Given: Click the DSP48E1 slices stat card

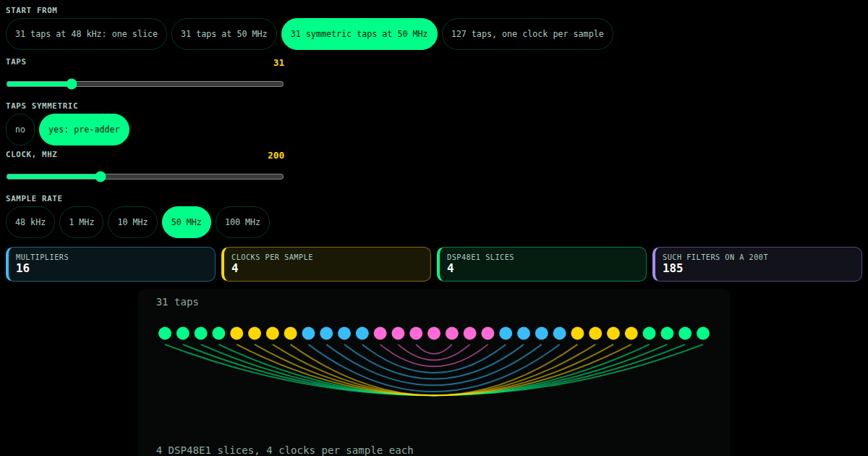Looking at the screenshot, I should (542, 264).
